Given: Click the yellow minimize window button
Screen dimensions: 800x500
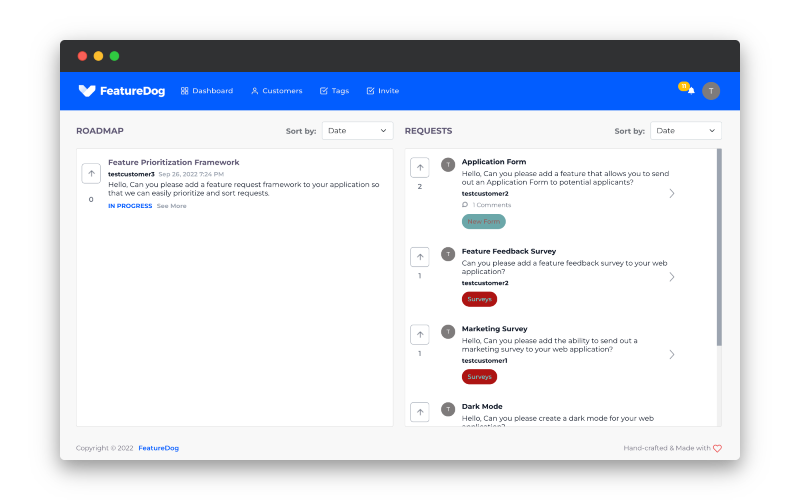Looking at the screenshot, I should (x=98, y=56).
